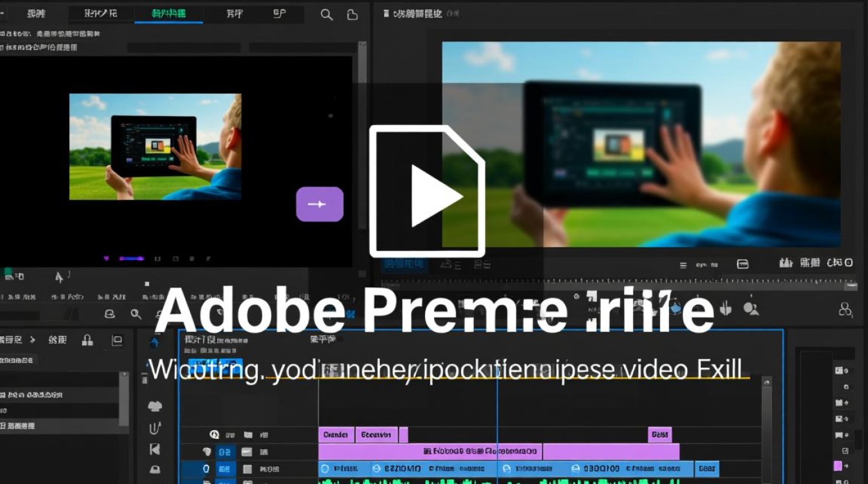Click the small purple clip on the top right track
868x484 pixels.
pyautogui.click(x=659, y=435)
